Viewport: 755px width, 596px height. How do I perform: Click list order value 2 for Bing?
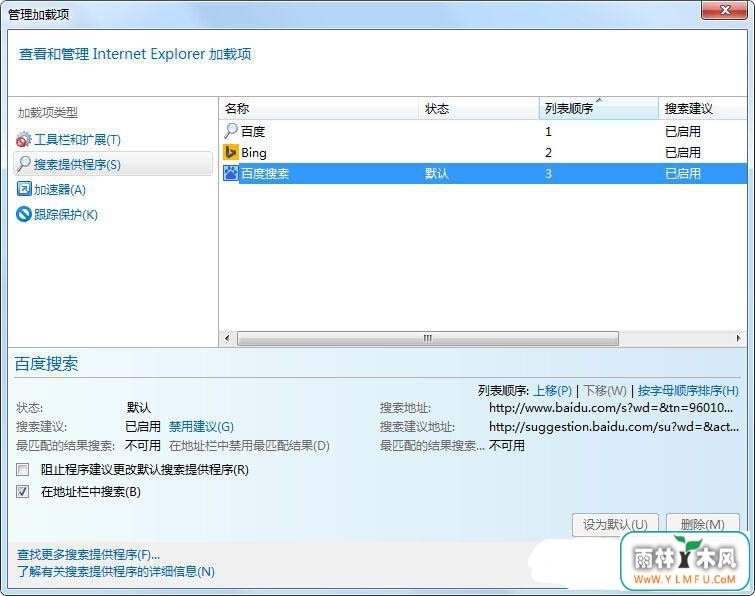pyautogui.click(x=548, y=153)
